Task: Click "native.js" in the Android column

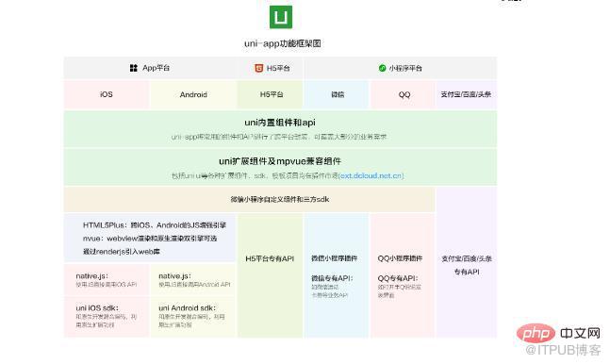Action: (x=174, y=276)
